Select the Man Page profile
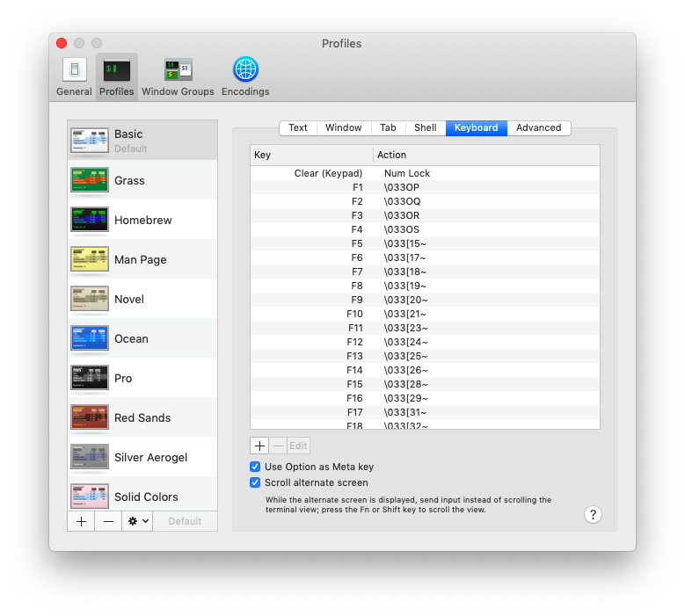This screenshot has height=616, width=685. (142, 259)
